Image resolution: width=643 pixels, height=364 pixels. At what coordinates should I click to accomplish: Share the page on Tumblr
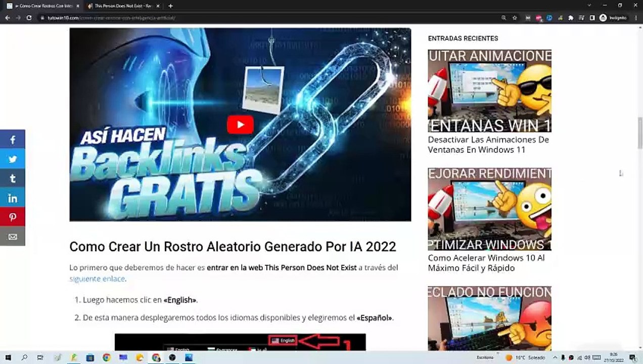pyautogui.click(x=13, y=178)
